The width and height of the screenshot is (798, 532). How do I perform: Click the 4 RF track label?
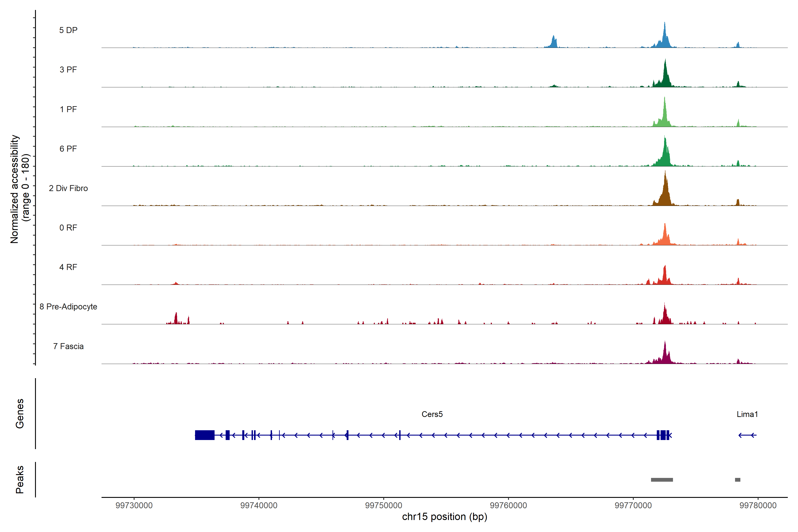(68, 267)
